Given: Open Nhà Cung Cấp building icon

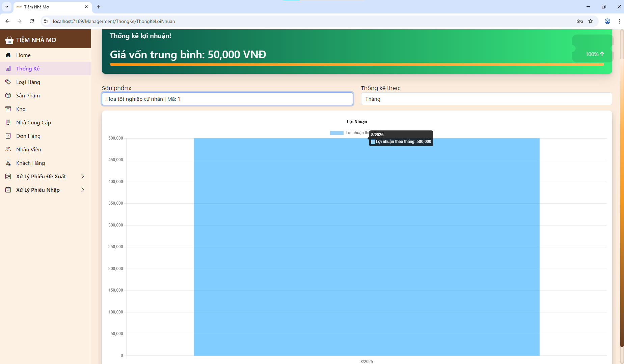Looking at the screenshot, I should click(x=8, y=122).
